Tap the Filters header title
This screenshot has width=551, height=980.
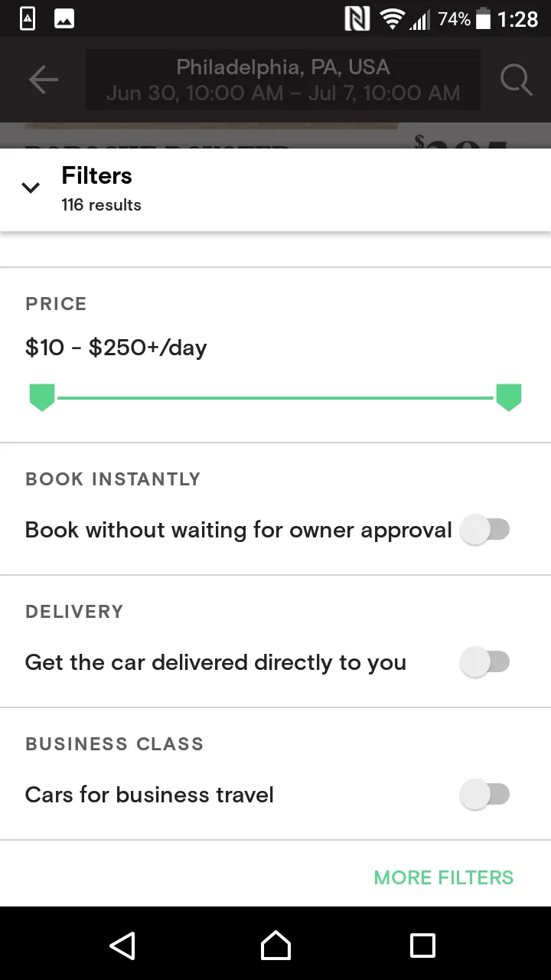pos(97,176)
